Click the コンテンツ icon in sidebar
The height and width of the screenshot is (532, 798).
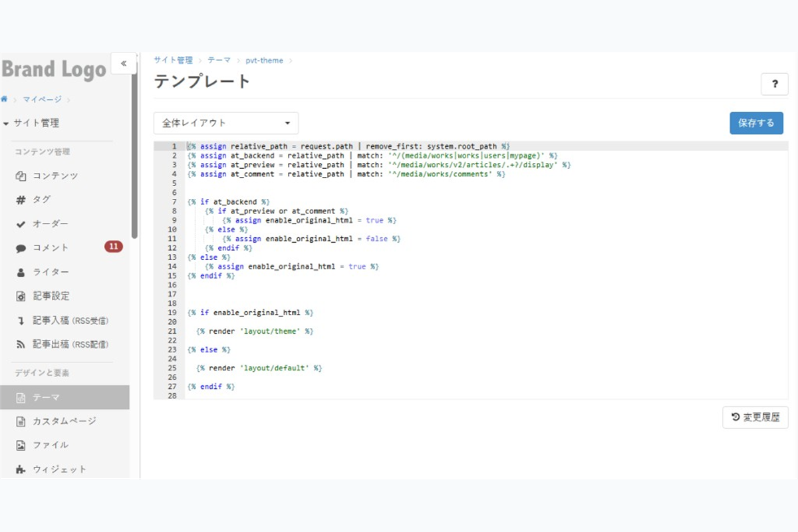[20, 176]
